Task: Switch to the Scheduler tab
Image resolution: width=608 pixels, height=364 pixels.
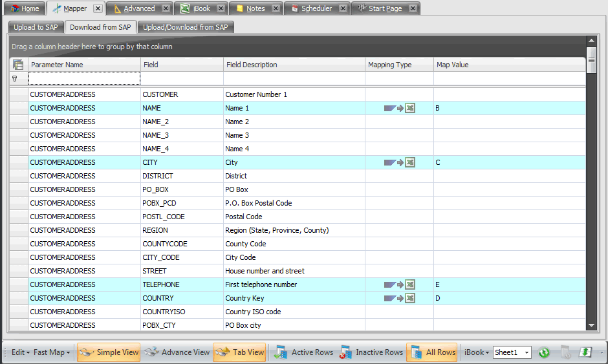Action: 316,8
